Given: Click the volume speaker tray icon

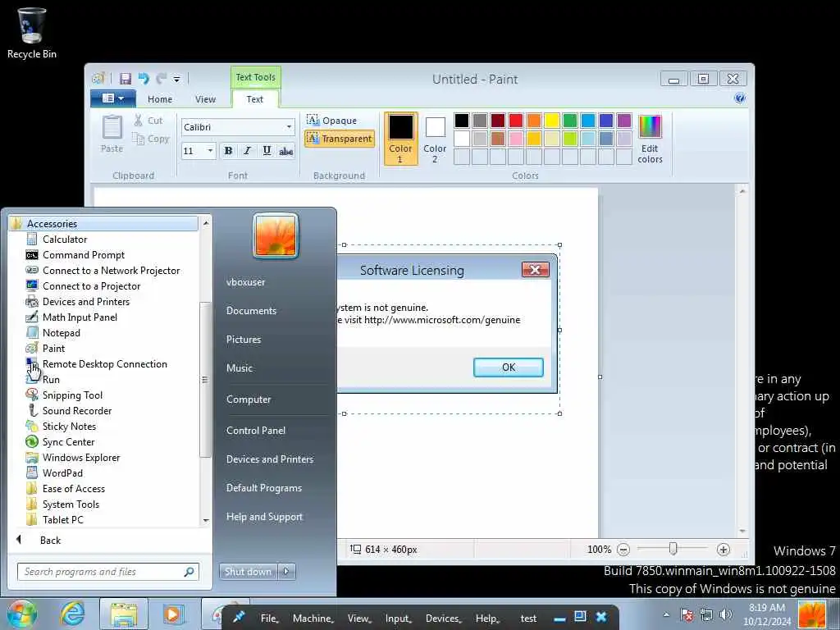Looking at the screenshot, I should point(725,614).
